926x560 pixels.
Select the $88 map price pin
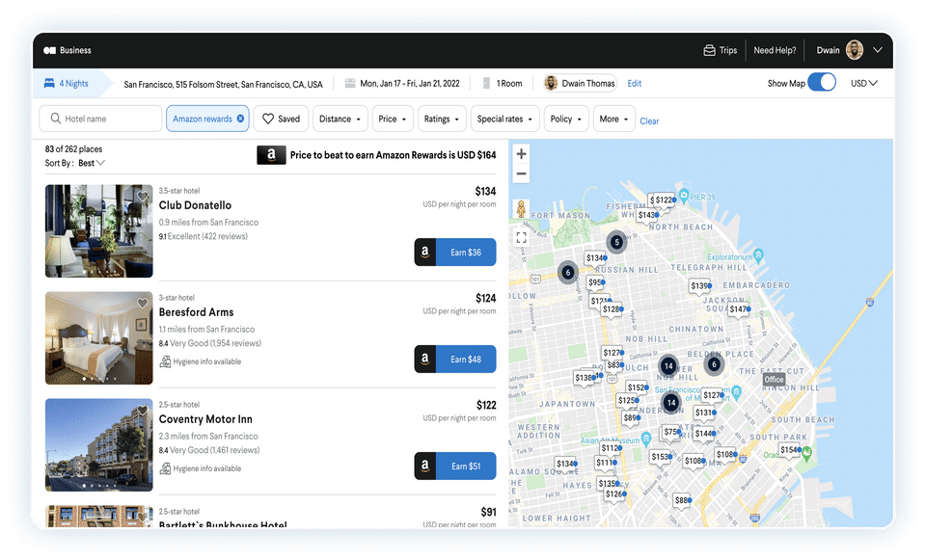click(x=682, y=500)
